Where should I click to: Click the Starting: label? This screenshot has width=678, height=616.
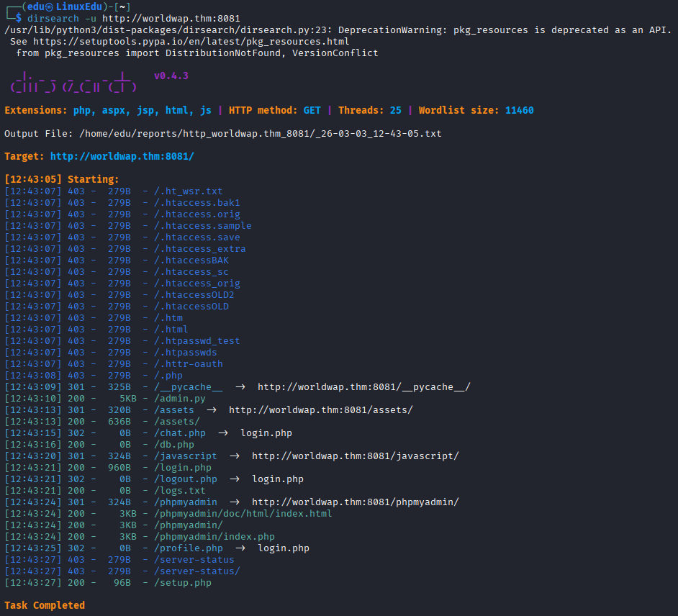click(x=94, y=179)
